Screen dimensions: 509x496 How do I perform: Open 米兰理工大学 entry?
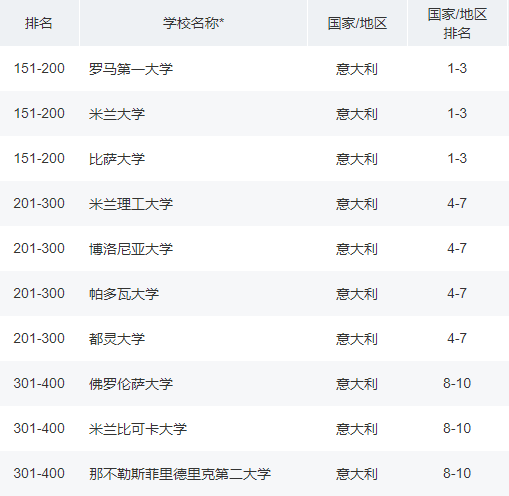tap(131, 204)
